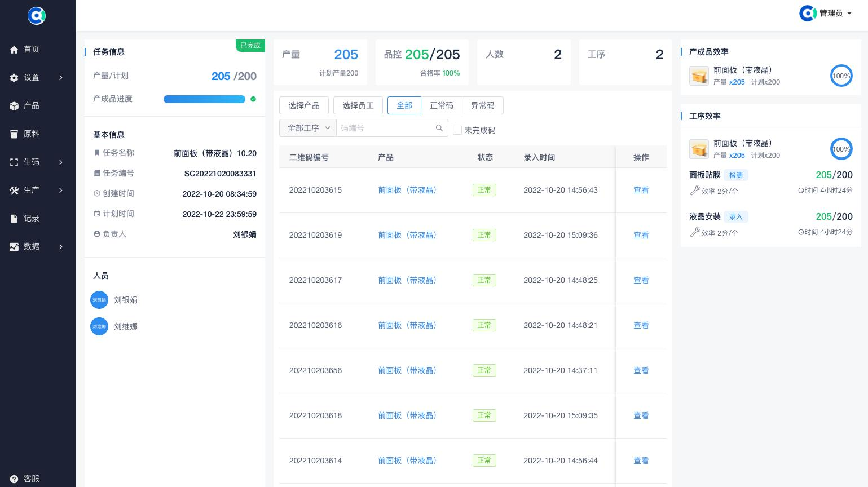Click clock icon beside 面板贴膜 时间
Screen dimensions: 868x487
(x=801, y=191)
